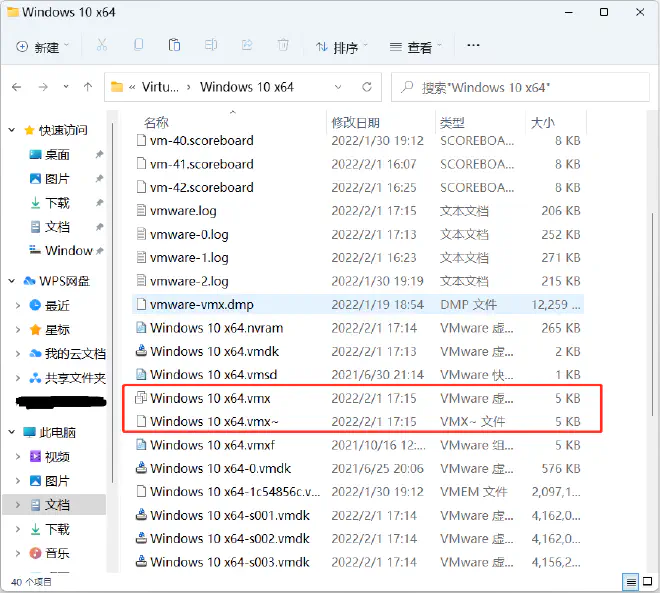Switch to details list view icon

[631, 582]
